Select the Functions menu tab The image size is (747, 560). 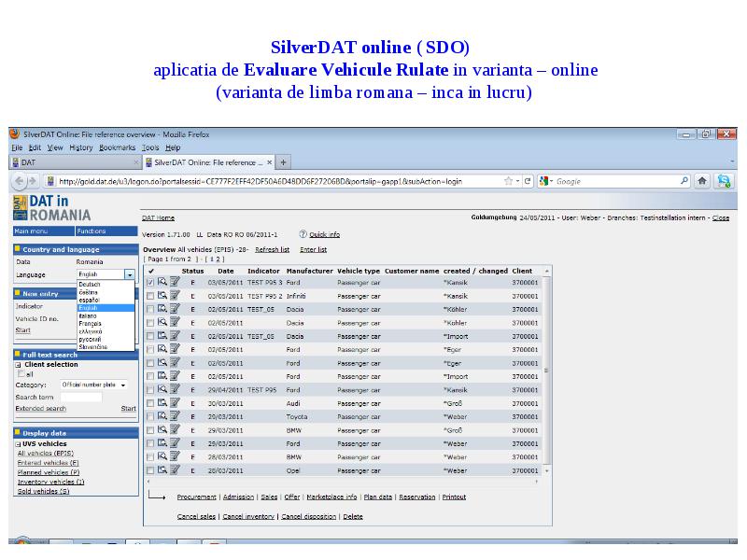tap(106, 231)
